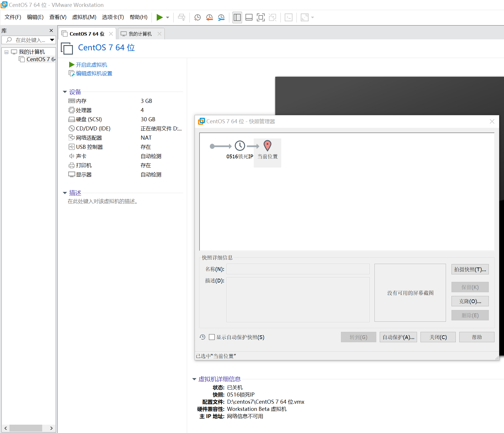504x433 pixels.
Task: Click the green power on toolbar icon
Action: pos(160,18)
